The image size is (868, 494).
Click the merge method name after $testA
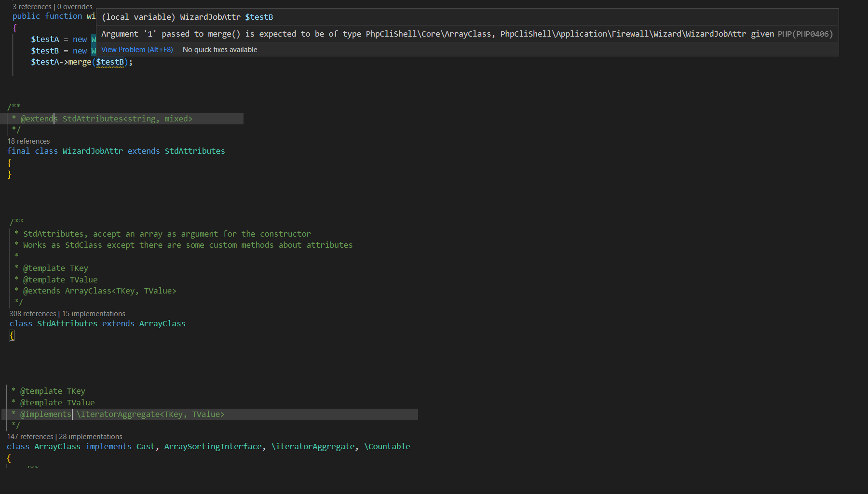pyautogui.click(x=80, y=62)
